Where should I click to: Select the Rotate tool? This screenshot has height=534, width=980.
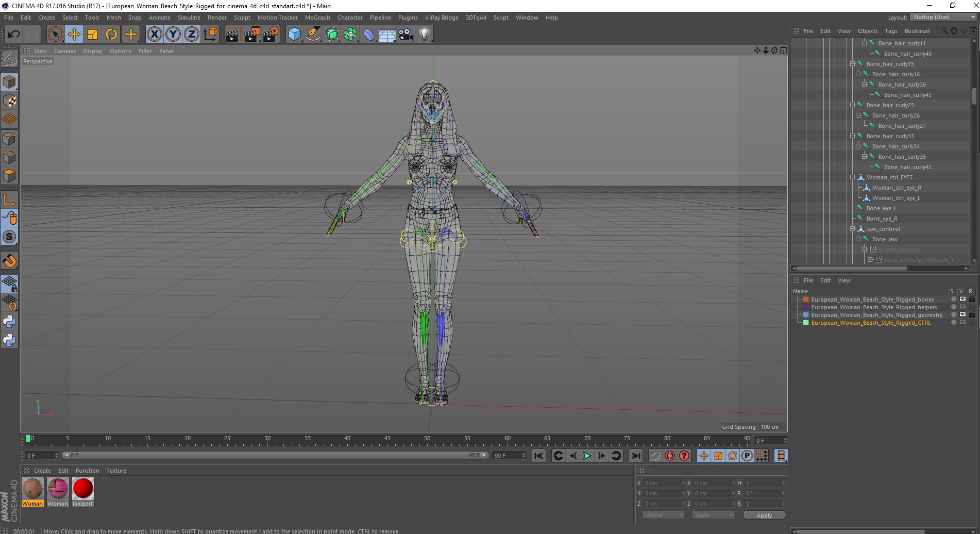pyautogui.click(x=111, y=35)
